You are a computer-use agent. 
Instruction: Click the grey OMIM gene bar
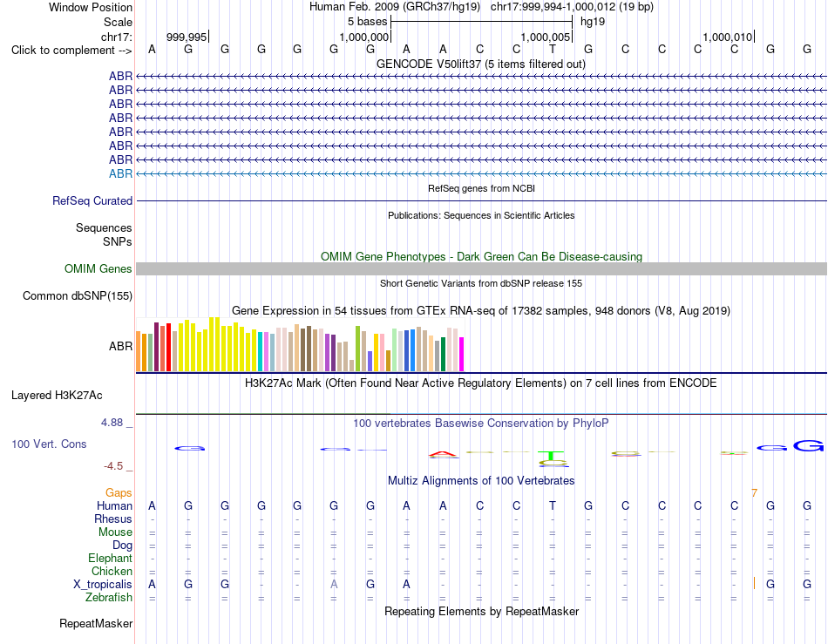(481, 268)
